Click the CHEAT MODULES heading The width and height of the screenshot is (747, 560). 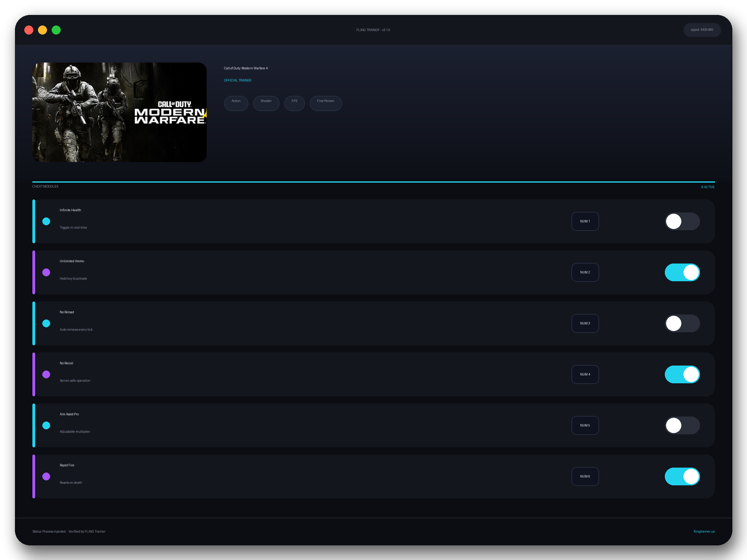[45, 186]
